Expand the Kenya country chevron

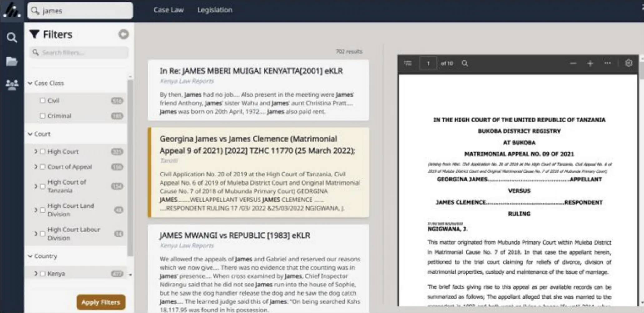pyautogui.click(x=36, y=274)
